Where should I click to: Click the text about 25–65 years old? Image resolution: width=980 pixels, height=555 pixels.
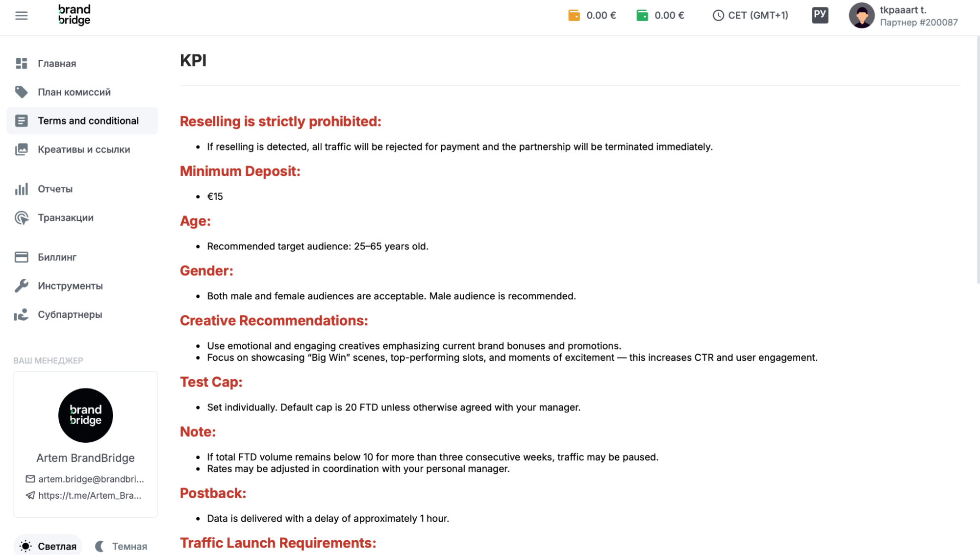click(318, 246)
